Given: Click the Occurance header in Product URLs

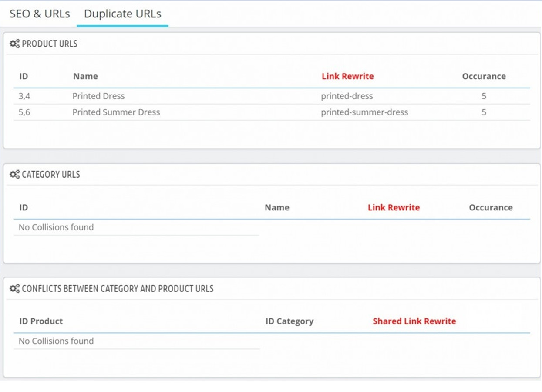Looking at the screenshot, I should (x=484, y=76).
